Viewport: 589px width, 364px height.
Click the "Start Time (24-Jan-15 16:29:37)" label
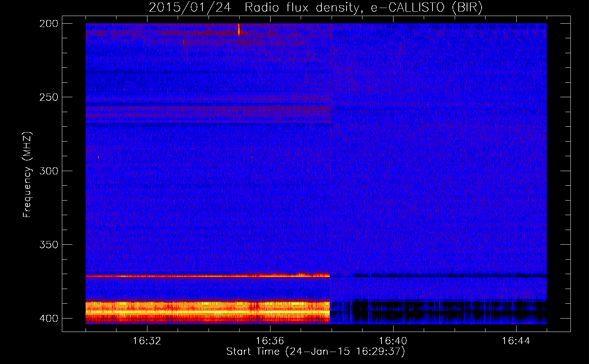[316, 352]
